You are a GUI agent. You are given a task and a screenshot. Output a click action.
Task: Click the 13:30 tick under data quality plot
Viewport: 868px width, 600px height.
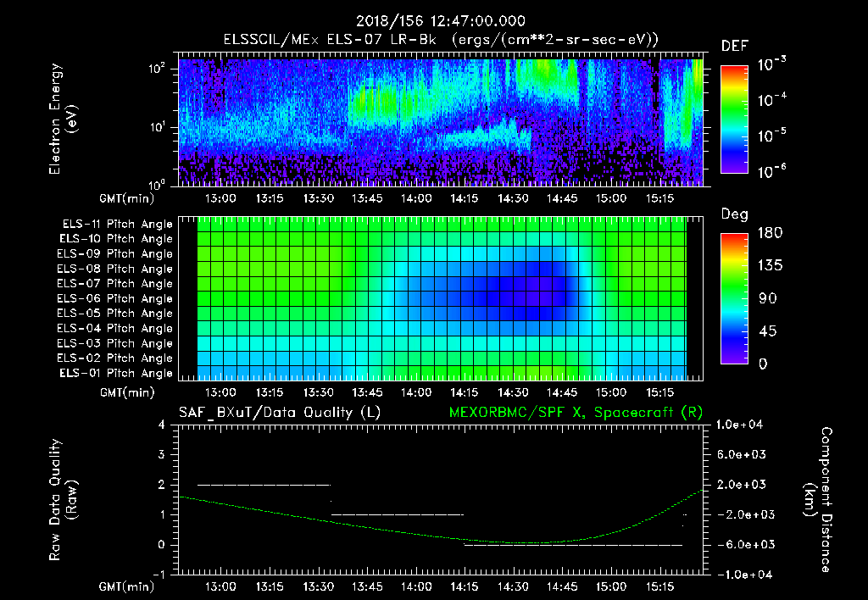coord(319,586)
